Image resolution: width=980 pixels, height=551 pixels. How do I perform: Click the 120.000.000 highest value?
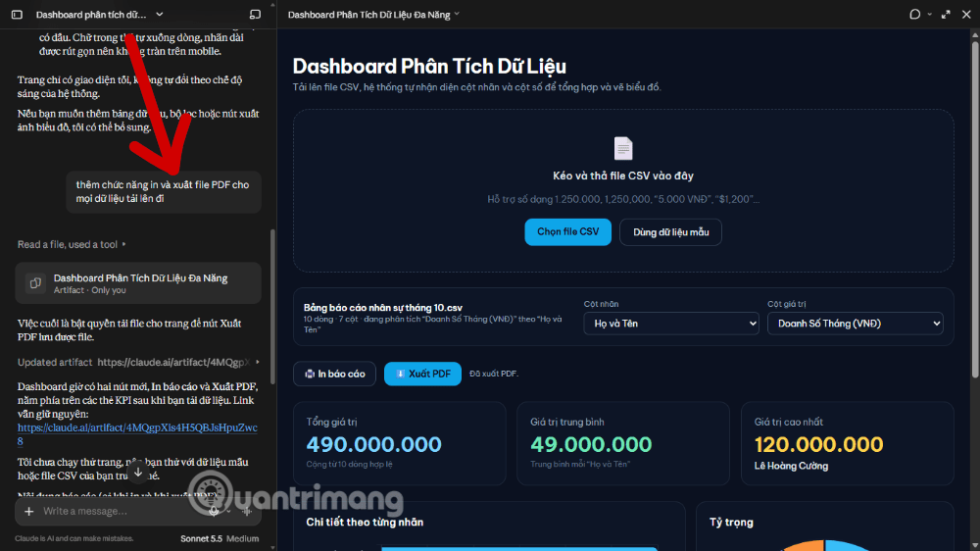coord(818,444)
